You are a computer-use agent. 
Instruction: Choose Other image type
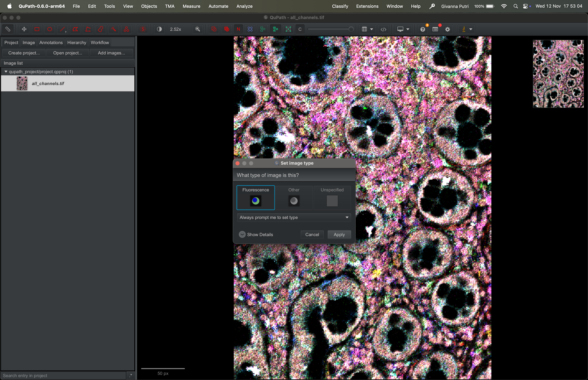pyautogui.click(x=294, y=197)
